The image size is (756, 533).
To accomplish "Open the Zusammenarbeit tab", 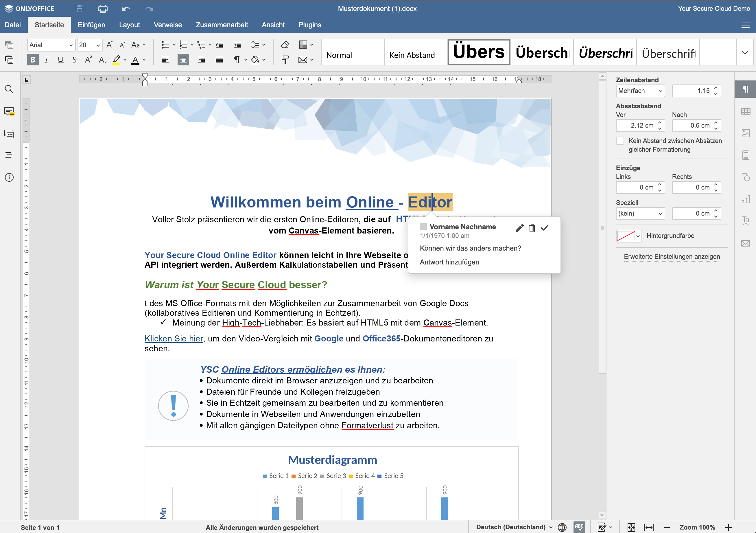I will click(222, 25).
